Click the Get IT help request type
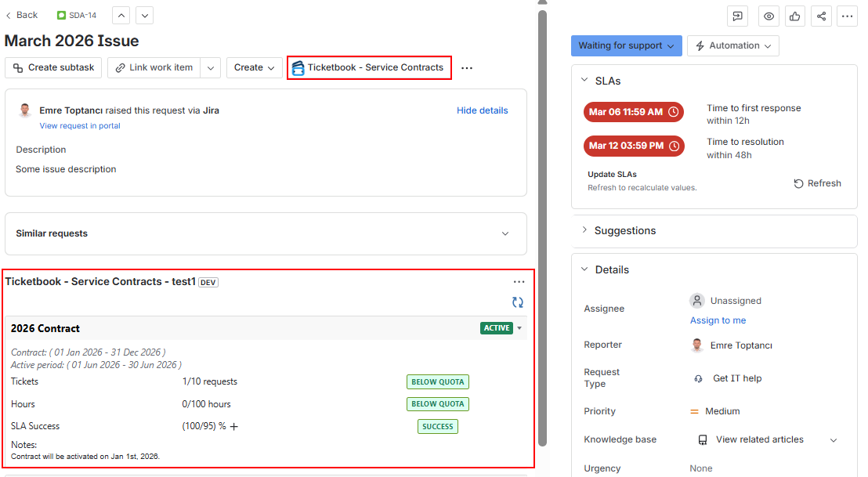Image resolution: width=868 pixels, height=477 pixels. (x=728, y=378)
